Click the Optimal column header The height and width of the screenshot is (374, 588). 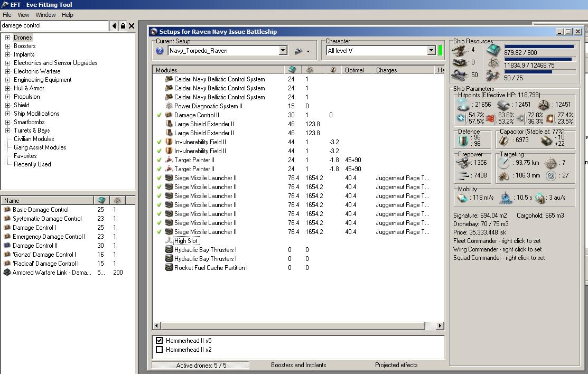pyautogui.click(x=356, y=70)
